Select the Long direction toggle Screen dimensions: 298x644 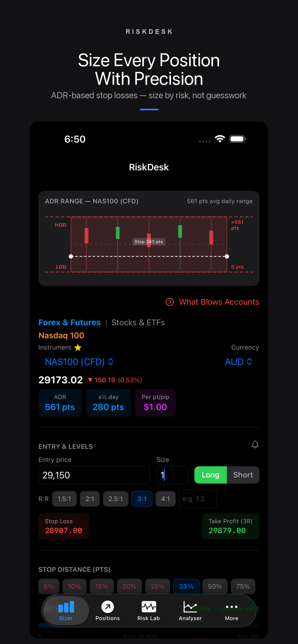click(x=211, y=475)
